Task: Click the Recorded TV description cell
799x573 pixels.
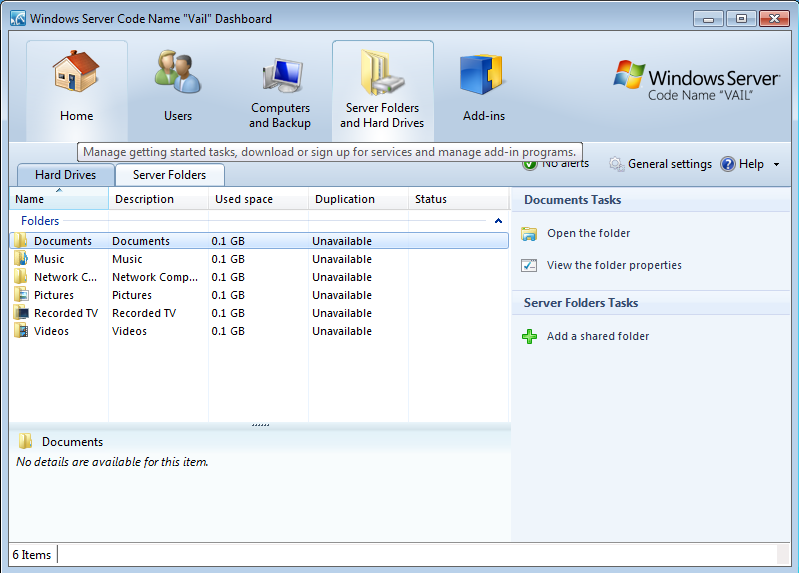Action: 144,313
